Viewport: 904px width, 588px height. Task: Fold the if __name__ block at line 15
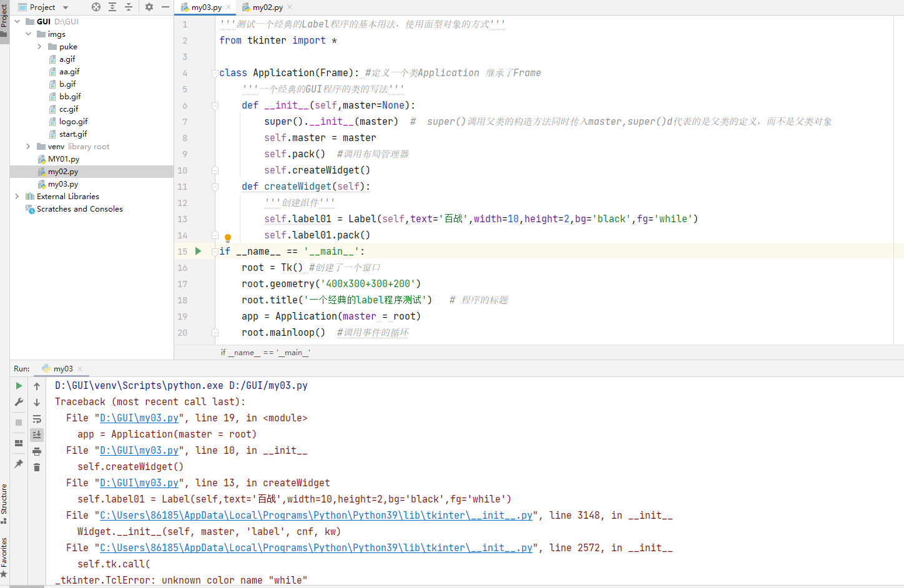pyautogui.click(x=215, y=252)
